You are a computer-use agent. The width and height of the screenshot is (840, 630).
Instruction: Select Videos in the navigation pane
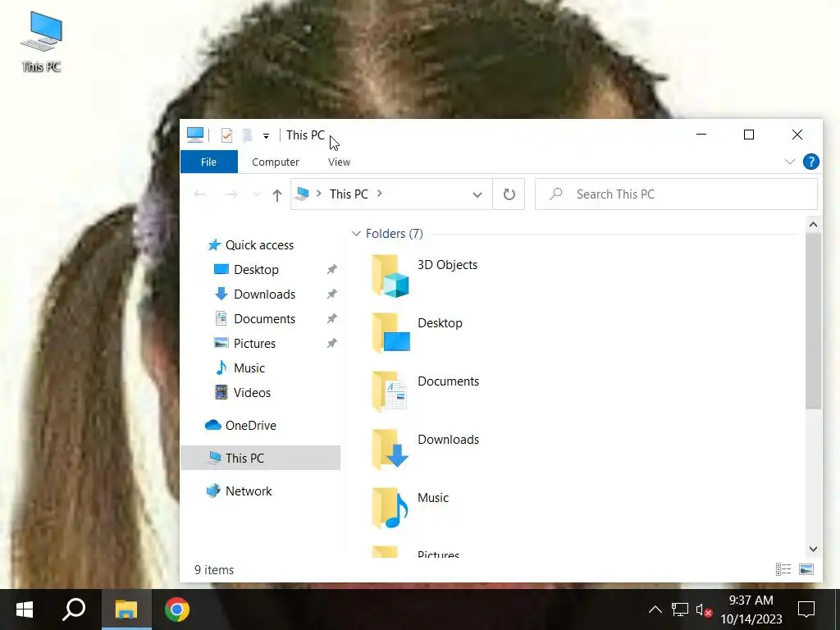tap(252, 393)
